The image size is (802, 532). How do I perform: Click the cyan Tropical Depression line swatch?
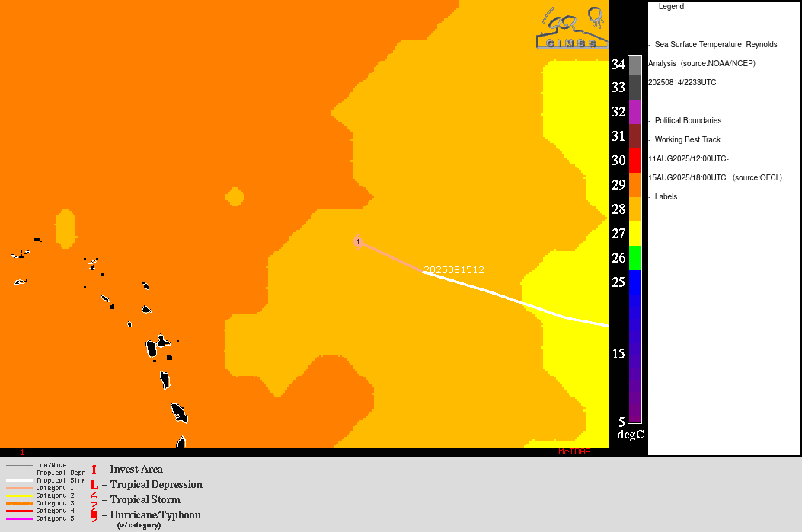[x=19, y=473]
